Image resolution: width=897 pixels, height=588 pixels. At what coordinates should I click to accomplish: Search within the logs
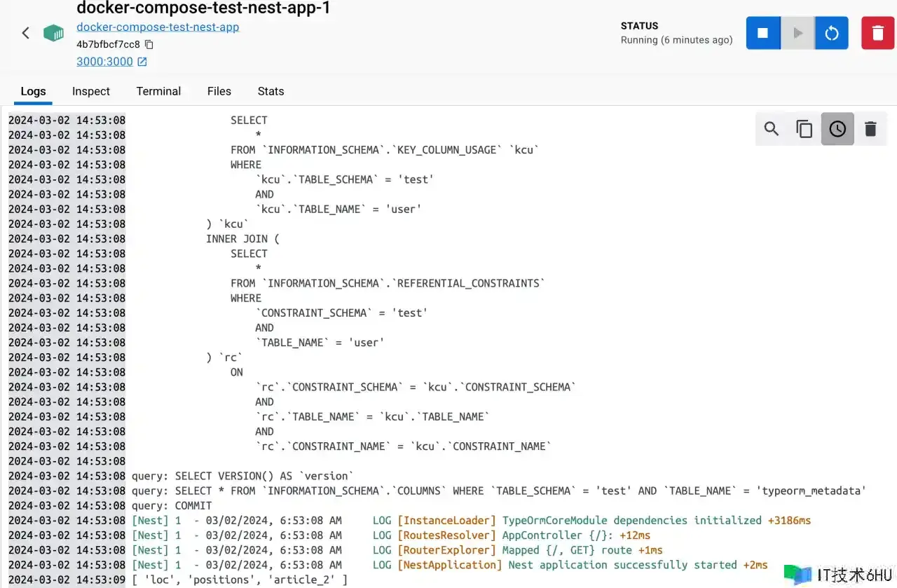[x=772, y=129]
